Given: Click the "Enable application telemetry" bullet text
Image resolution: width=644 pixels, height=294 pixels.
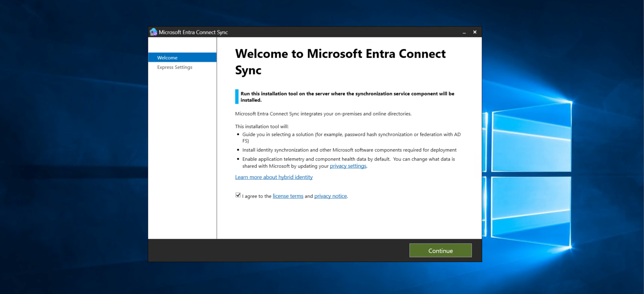Looking at the screenshot, I should tap(348, 159).
